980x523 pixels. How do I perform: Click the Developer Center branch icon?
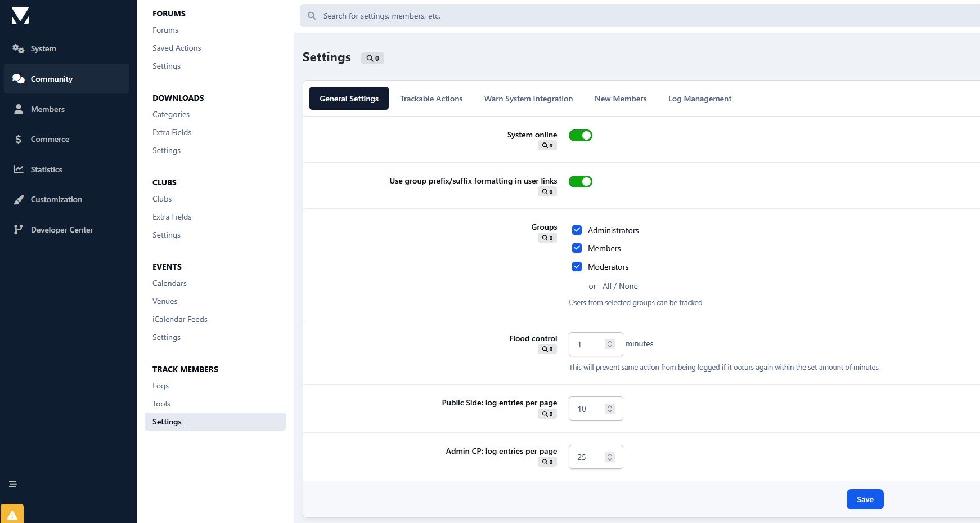[19, 230]
